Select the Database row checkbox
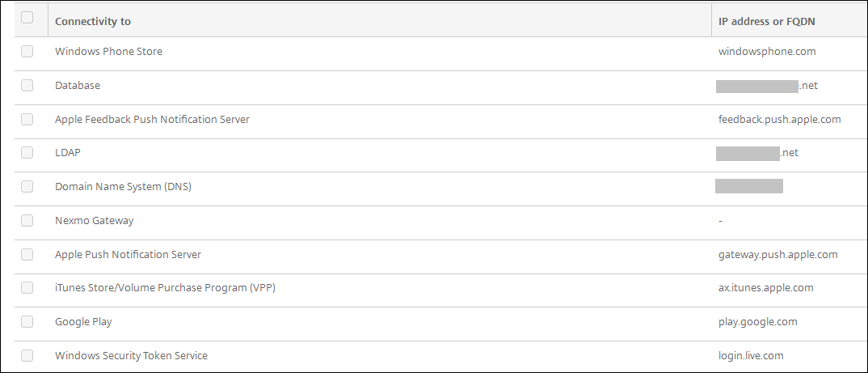The height and width of the screenshot is (373, 868). tap(27, 85)
